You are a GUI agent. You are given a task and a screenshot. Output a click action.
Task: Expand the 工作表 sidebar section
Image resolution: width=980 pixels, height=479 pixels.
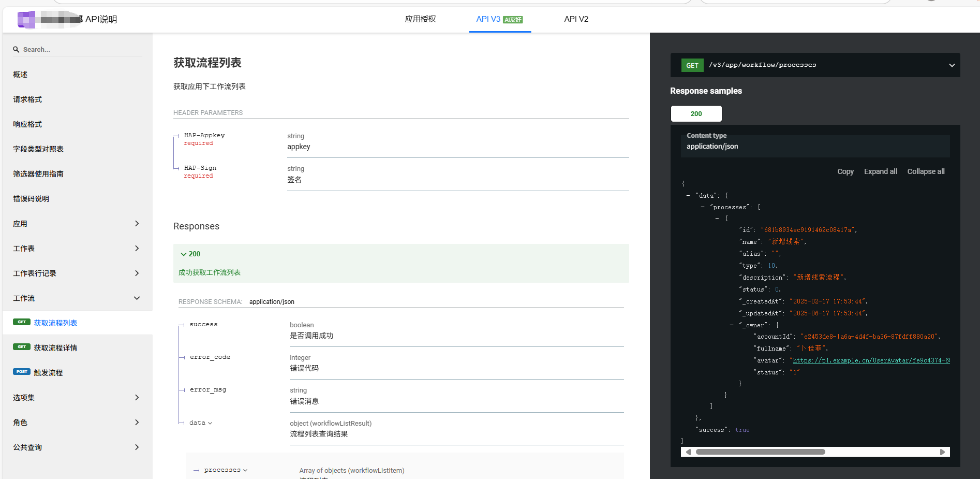[x=137, y=249]
